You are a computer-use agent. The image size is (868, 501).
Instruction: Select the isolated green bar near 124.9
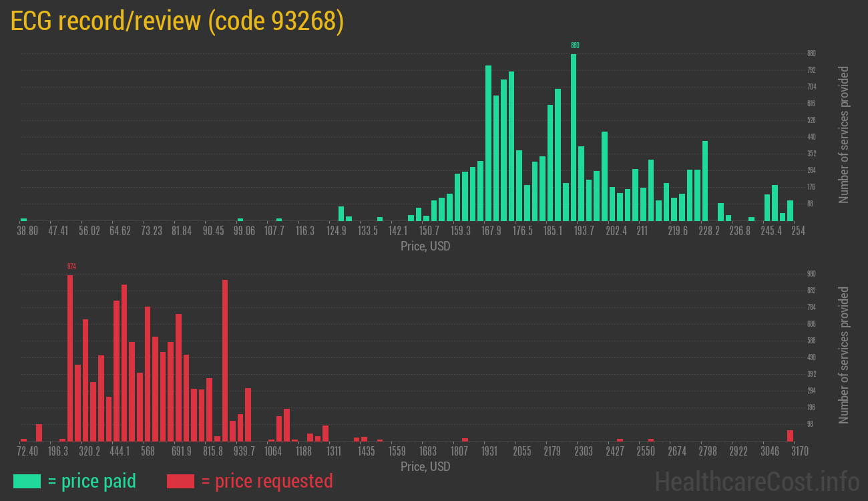pyautogui.click(x=342, y=215)
